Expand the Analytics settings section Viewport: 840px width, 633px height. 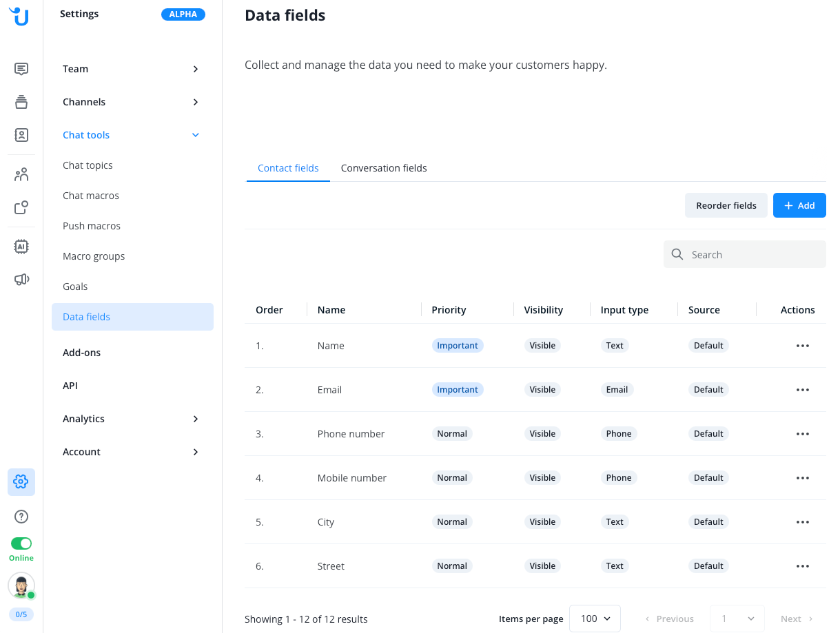click(x=131, y=419)
